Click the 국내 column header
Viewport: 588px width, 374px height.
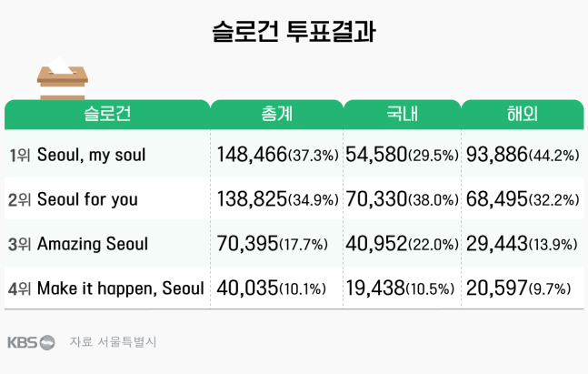click(402, 114)
